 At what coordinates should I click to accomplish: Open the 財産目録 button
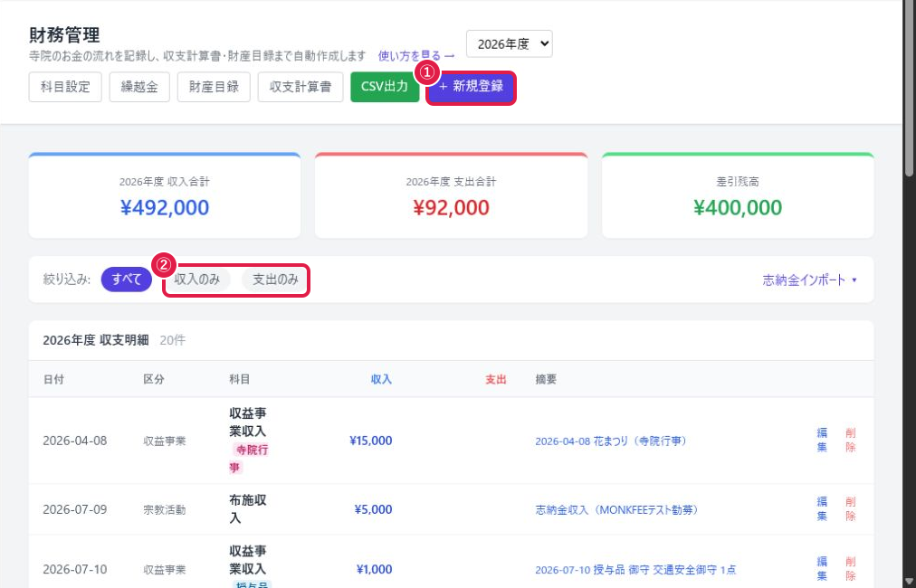click(214, 87)
